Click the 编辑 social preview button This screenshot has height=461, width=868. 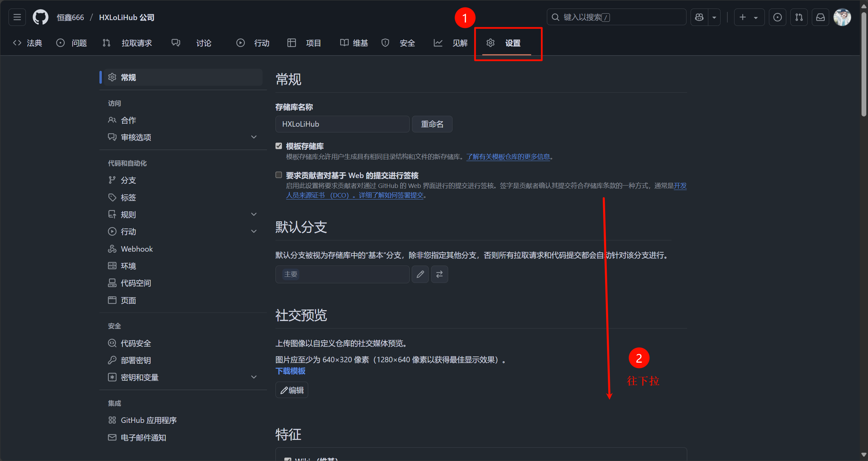pyautogui.click(x=292, y=390)
